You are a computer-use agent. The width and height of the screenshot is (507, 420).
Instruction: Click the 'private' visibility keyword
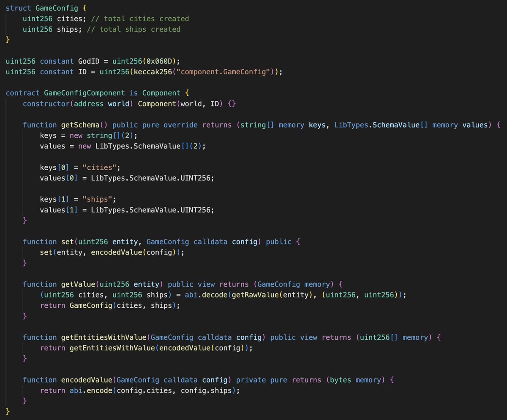tap(251, 379)
